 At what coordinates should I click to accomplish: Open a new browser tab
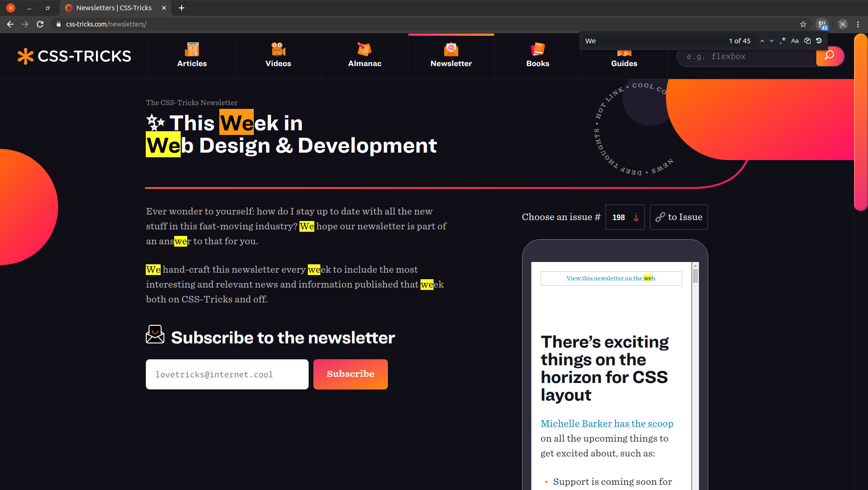[x=182, y=8]
